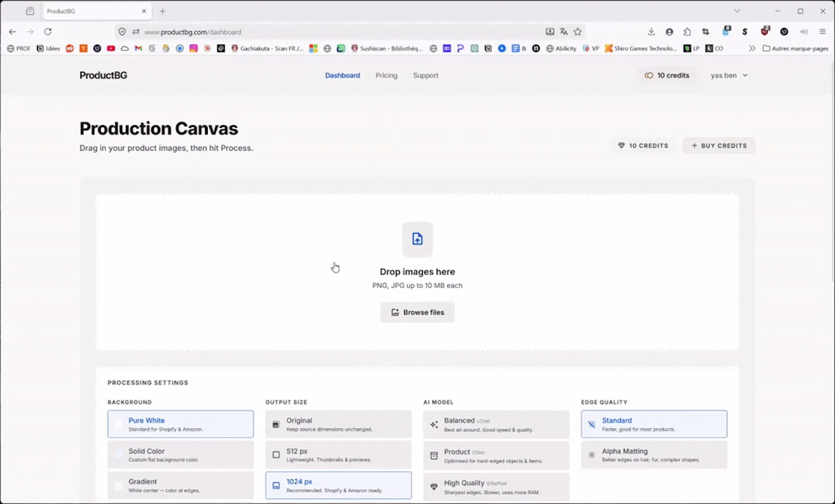Click the Gmail bookmark icon
The width and height of the screenshot is (835, 504).
click(x=138, y=49)
